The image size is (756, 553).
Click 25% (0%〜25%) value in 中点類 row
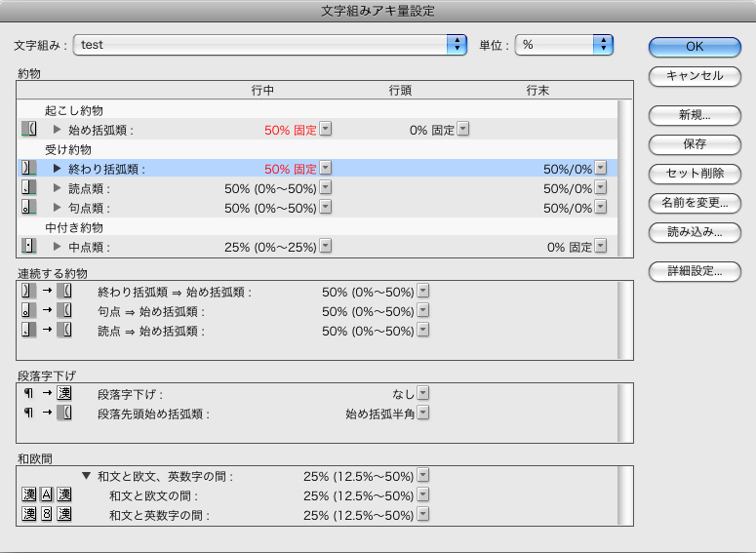pos(270,248)
